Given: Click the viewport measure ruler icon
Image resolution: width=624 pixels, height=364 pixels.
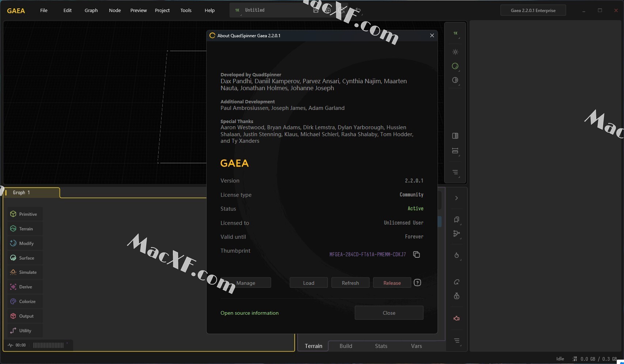Looking at the screenshot, I should point(455,151).
